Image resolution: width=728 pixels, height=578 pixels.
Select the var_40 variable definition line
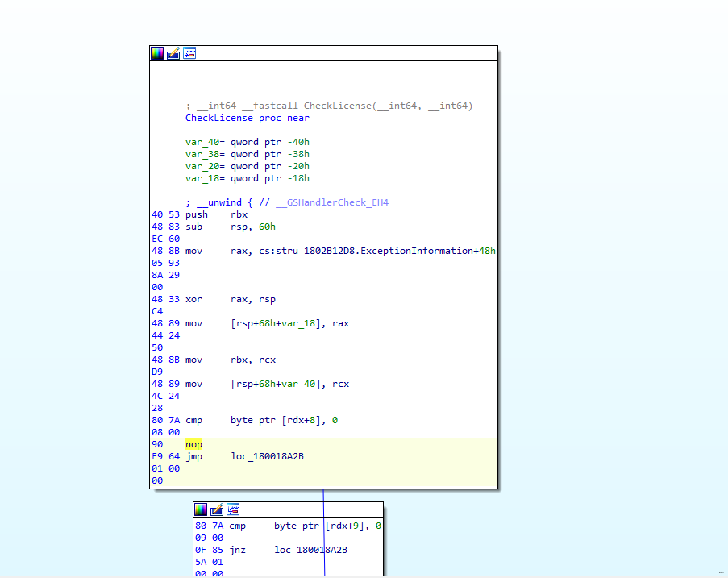pos(247,142)
